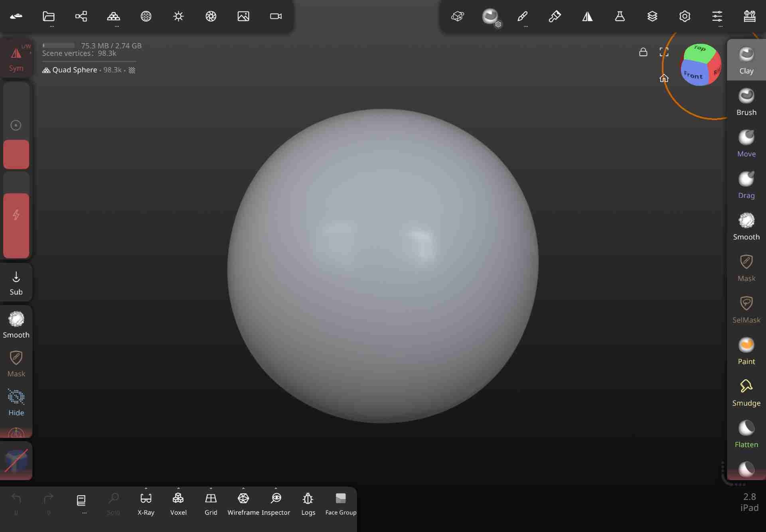Click the Redo arrow
This screenshot has height=532, width=766.
click(49, 499)
